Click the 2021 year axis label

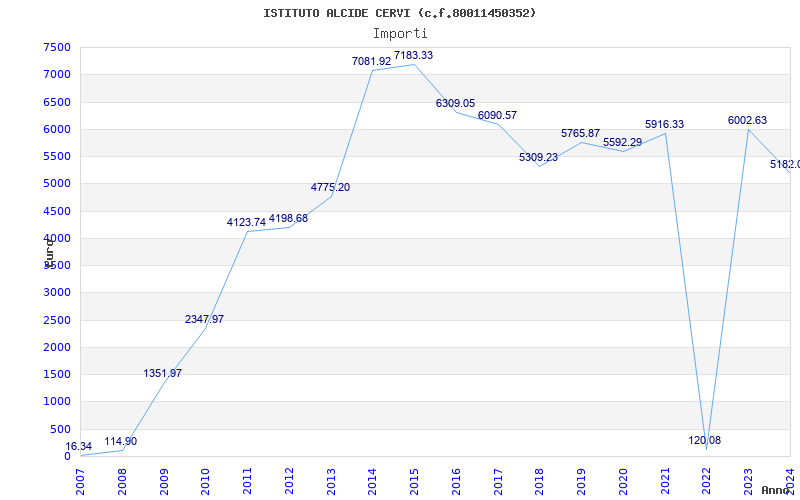tap(665, 481)
